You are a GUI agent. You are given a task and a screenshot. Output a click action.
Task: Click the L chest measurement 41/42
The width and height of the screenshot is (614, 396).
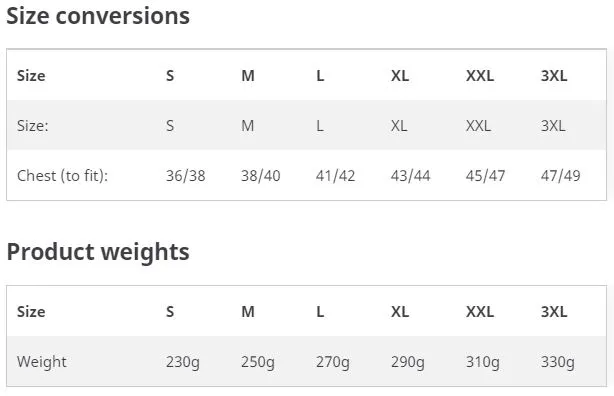click(336, 176)
